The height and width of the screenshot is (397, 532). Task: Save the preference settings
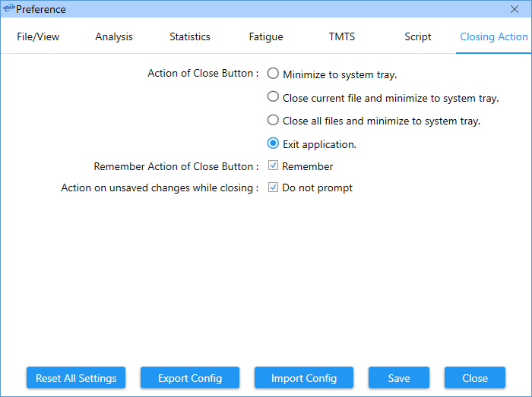pyautogui.click(x=399, y=378)
